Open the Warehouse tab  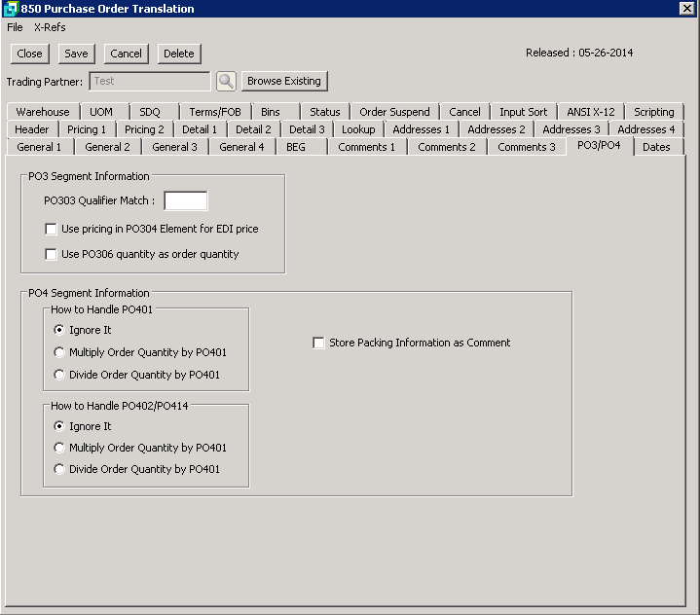tap(43, 112)
